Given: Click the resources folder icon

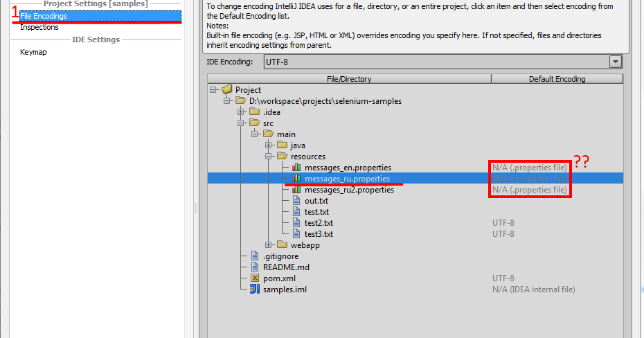Looking at the screenshot, I should (x=282, y=156).
